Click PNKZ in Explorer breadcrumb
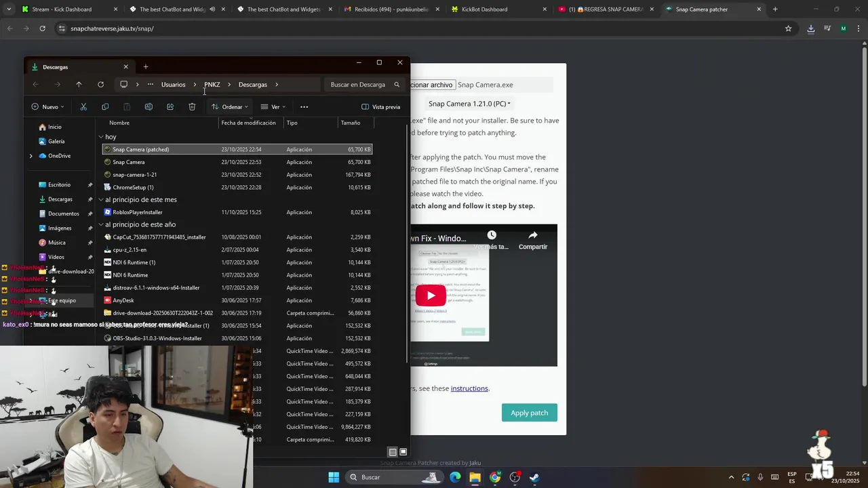 click(x=212, y=85)
